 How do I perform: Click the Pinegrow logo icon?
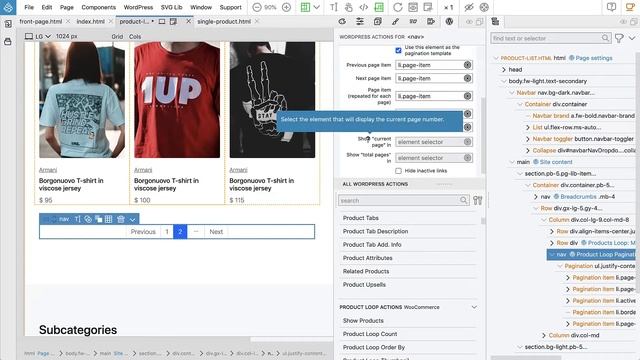point(8,7)
